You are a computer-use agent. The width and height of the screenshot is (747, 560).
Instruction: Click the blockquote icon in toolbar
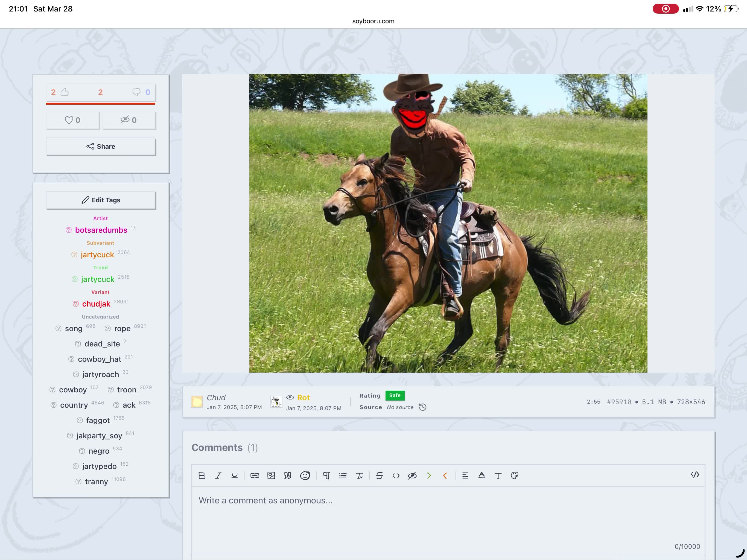tap(287, 476)
